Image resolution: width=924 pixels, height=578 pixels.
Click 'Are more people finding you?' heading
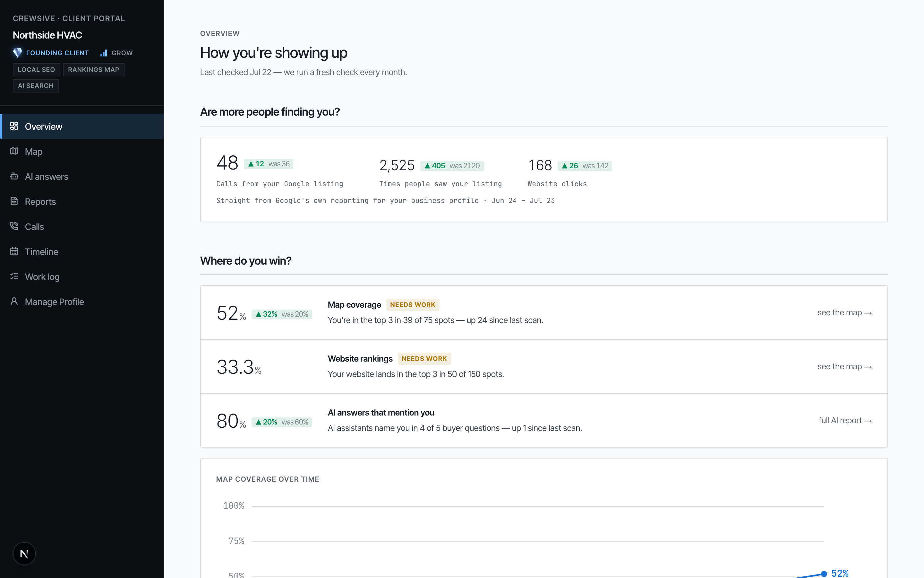point(270,112)
